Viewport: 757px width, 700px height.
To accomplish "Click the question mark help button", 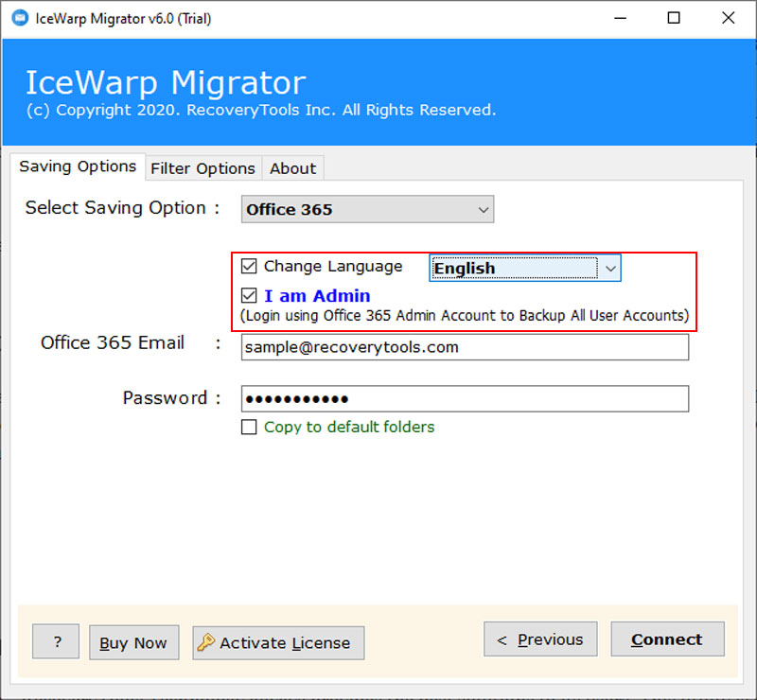I will click(x=56, y=641).
